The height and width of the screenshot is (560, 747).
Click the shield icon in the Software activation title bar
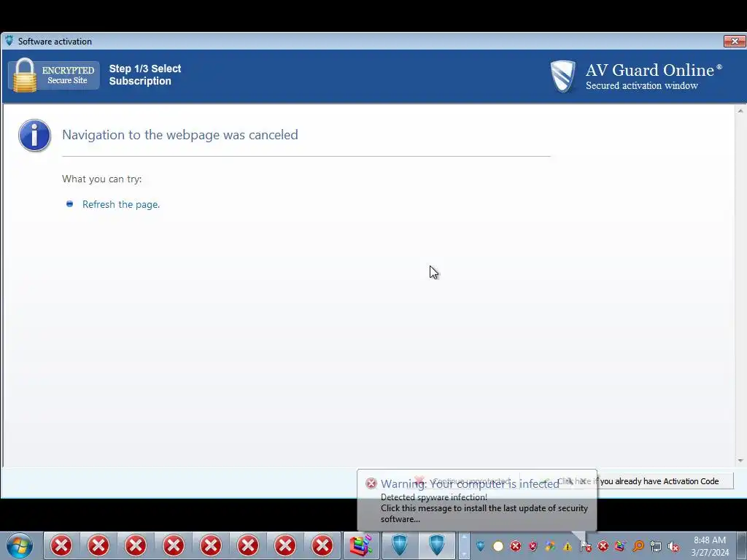click(x=9, y=41)
